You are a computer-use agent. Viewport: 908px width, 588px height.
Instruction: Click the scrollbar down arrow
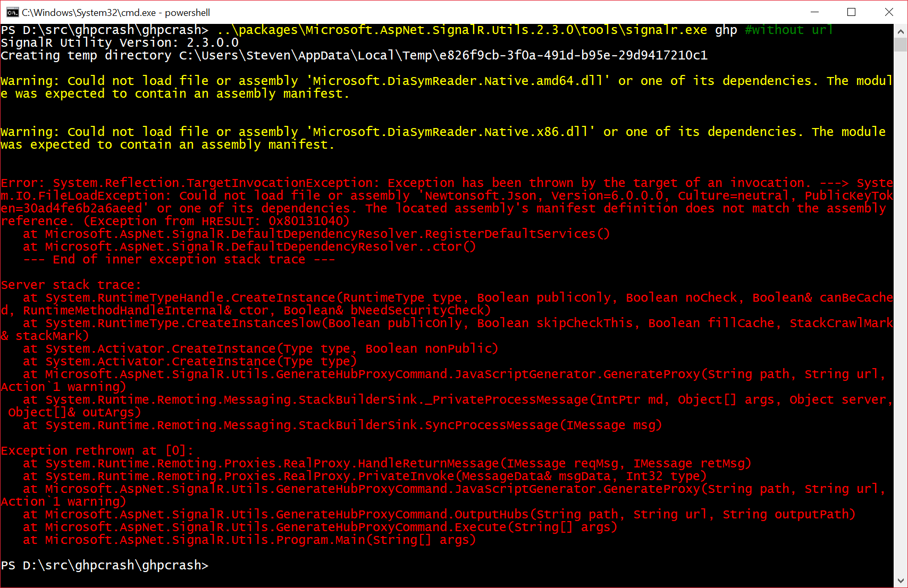[x=902, y=581]
